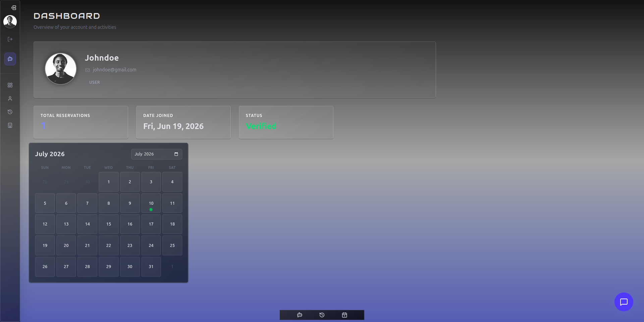Image resolution: width=644 pixels, height=322 pixels.
Task: Click the johndoe@gmail.com email text
Action: pos(114,70)
